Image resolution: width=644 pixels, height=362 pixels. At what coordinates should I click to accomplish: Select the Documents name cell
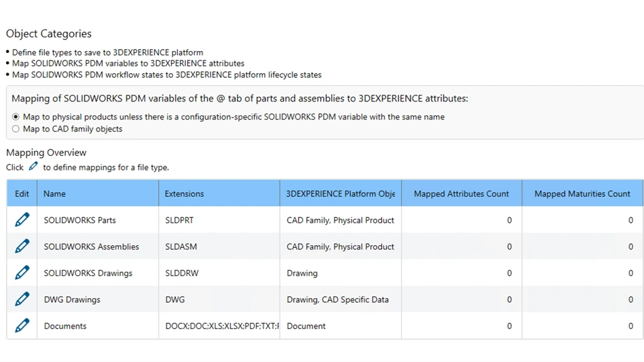(98, 326)
